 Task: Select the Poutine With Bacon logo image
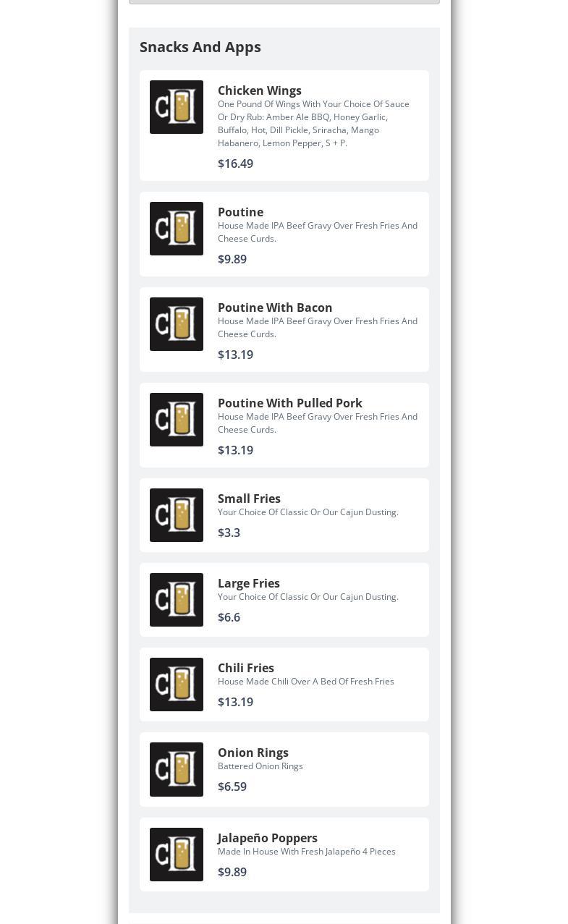[x=177, y=324]
